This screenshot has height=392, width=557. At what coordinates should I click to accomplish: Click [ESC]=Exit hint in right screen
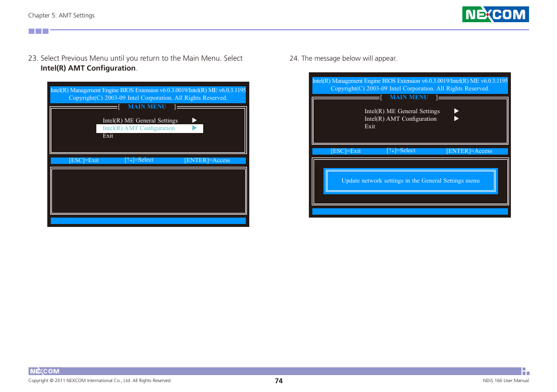pos(346,151)
